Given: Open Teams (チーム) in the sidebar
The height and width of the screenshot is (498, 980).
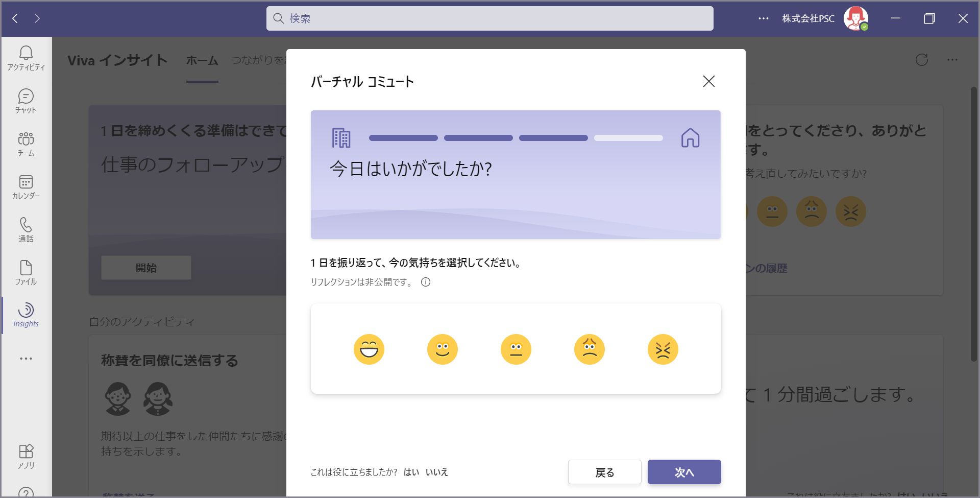Looking at the screenshot, I should point(26,144).
